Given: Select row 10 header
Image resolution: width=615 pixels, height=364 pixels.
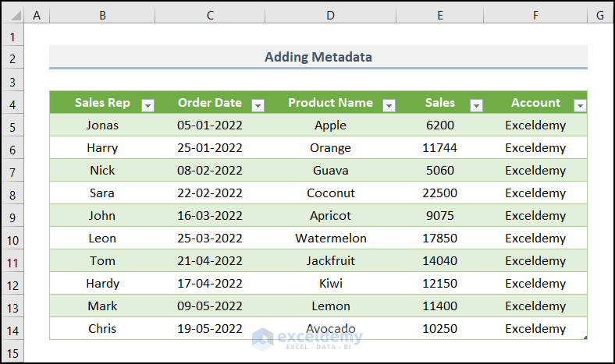Looking at the screenshot, I should [x=12, y=239].
